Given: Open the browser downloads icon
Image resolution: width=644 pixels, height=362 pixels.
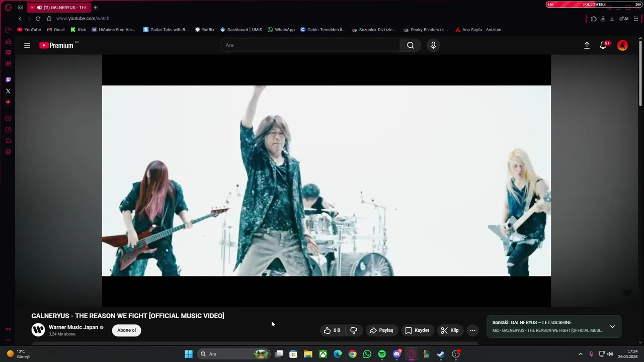Looking at the screenshot, I should pyautogui.click(x=612, y=19).
